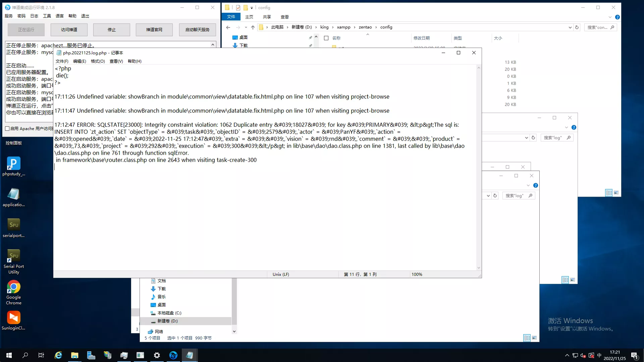Collapse the config window ribbon

610,17
